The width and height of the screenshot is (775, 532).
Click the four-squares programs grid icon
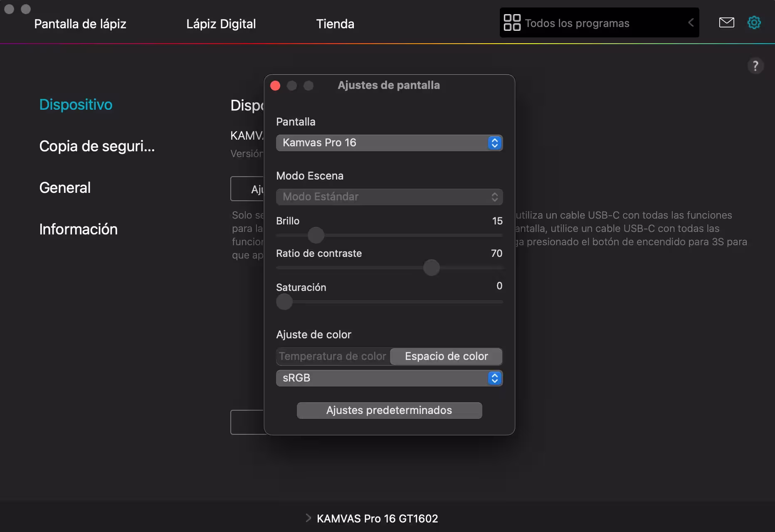tap(512, 22)
